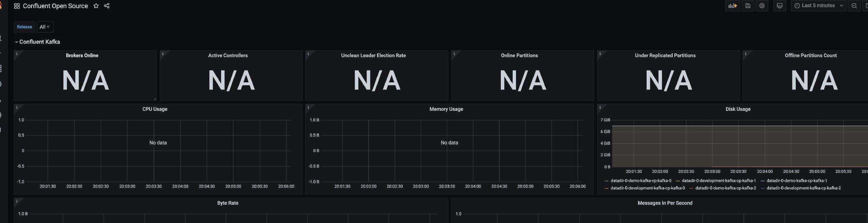The height and width of the screenshot is (223, 868).
Task: Open dashboard settings gear
Action: pos(762,6)
